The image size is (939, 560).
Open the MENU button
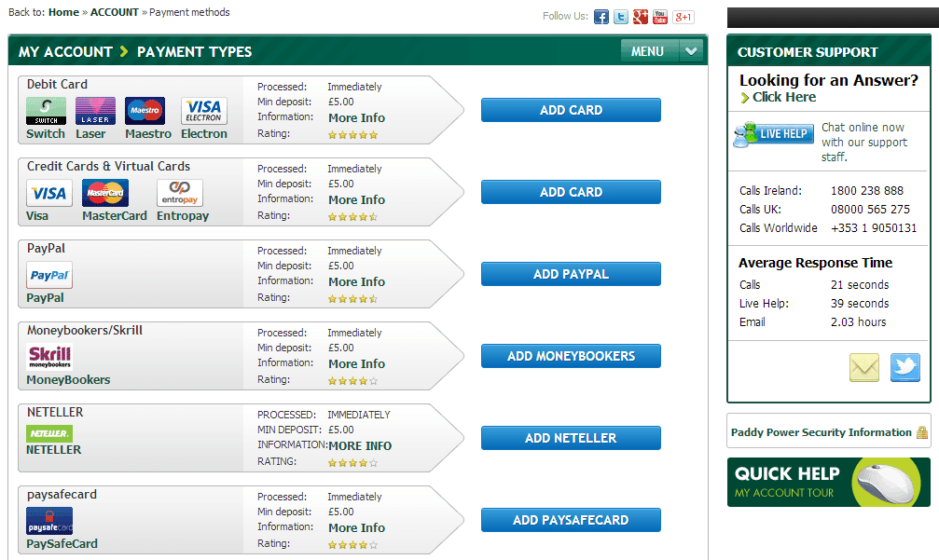point(650,51)
